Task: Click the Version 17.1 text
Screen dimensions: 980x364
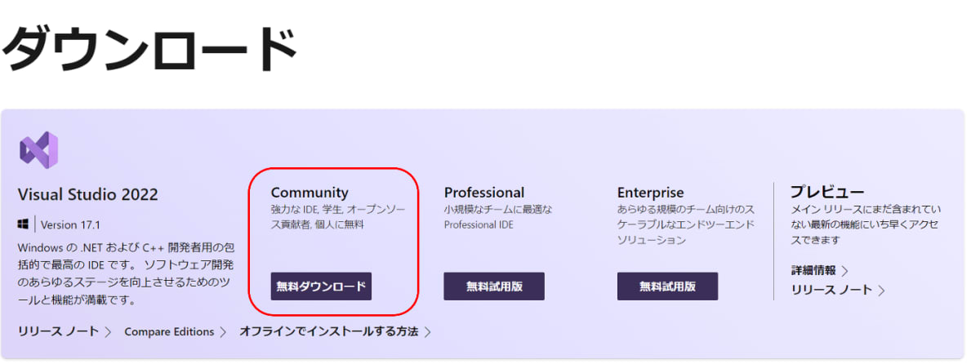Action: [70, 224]
